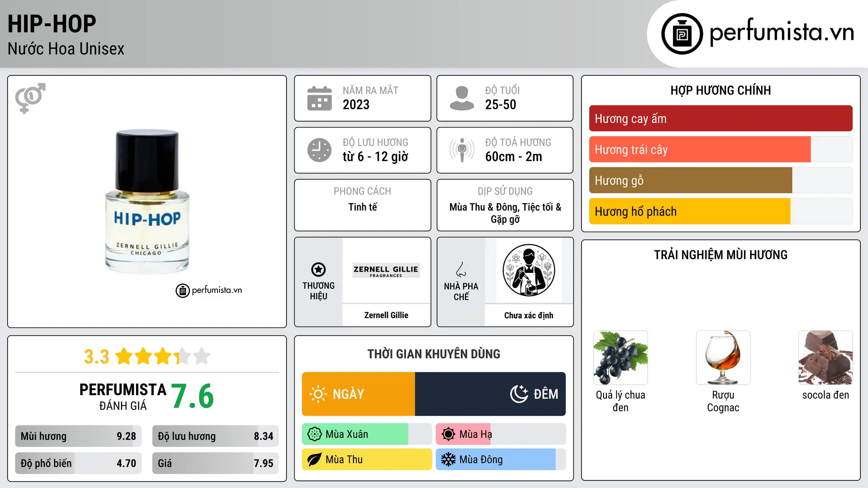This screenshot has width=868, height=488.
Task: Click the Mùa Đông season bar
Action: click(x=501, y=460)
